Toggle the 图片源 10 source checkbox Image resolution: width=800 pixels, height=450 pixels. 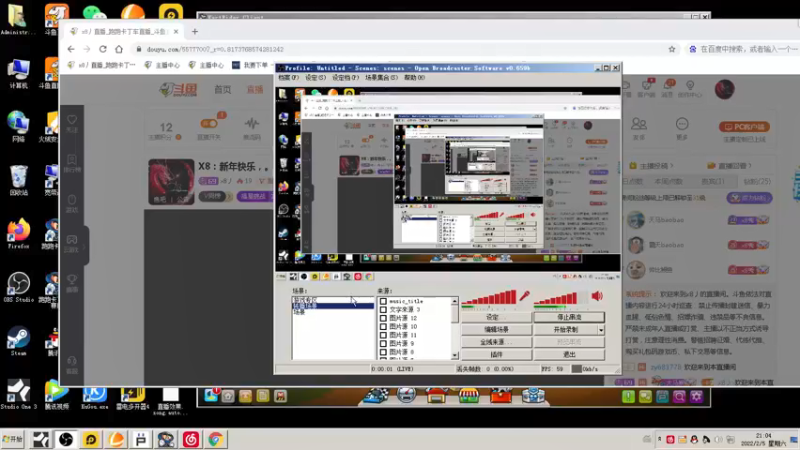[383, 327]
